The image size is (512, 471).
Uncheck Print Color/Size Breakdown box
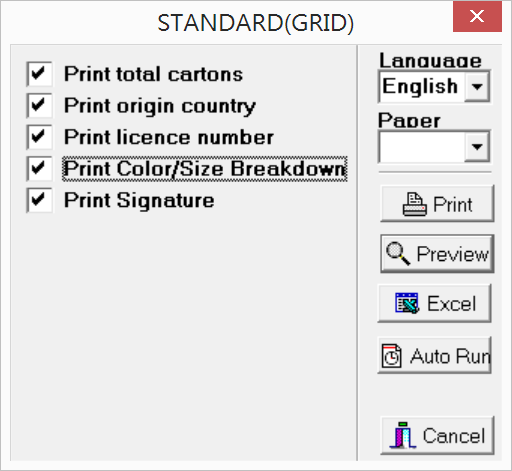click(39, 168)
